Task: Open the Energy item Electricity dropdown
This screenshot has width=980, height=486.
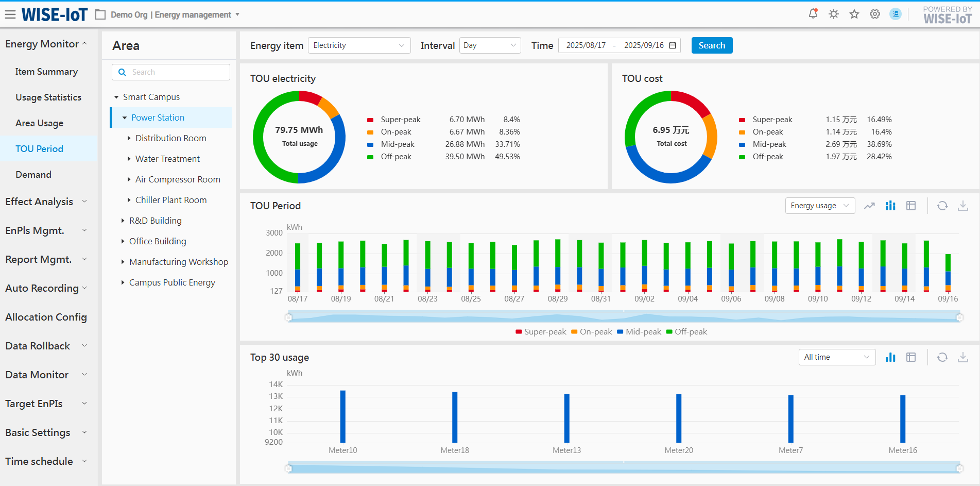Action: pos(359,45)
